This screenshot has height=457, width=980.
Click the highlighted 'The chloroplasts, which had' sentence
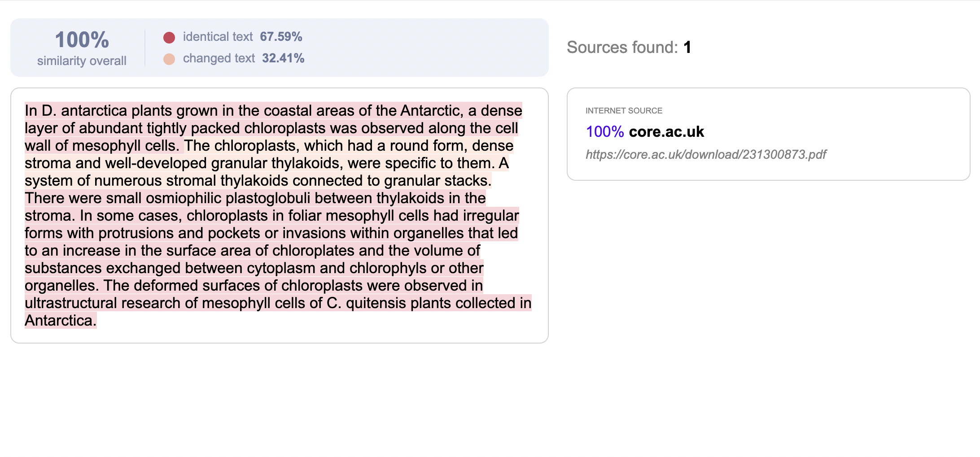click(x=269, y=154)
